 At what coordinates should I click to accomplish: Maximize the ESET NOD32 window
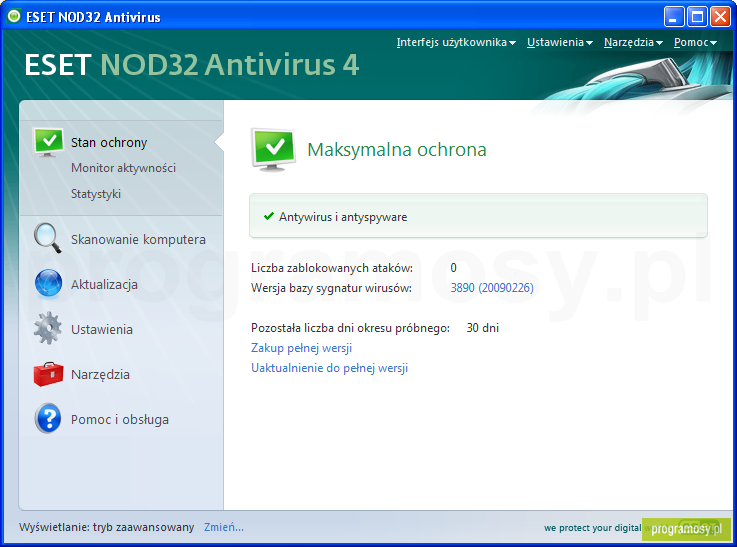tap(697, 16)
